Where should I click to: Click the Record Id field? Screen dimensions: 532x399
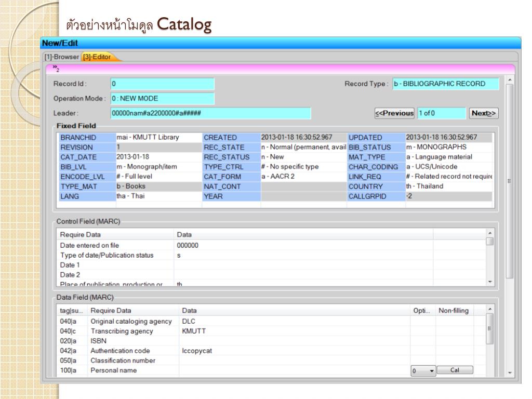[x=163, y=84]
